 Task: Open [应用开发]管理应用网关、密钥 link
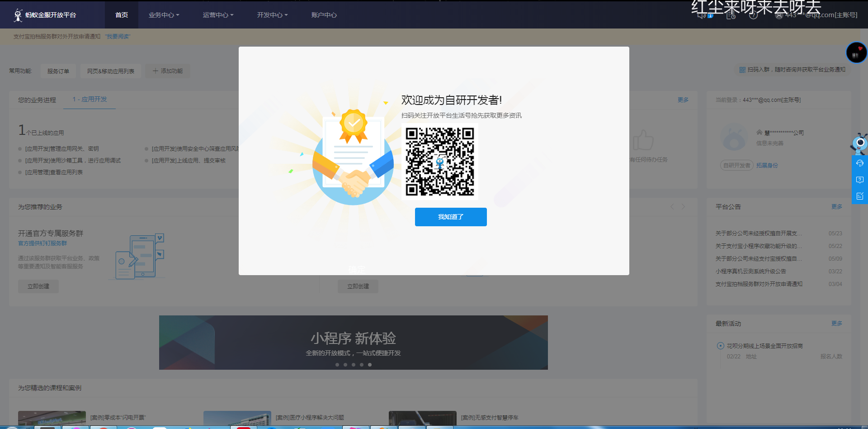pos(62,149)
